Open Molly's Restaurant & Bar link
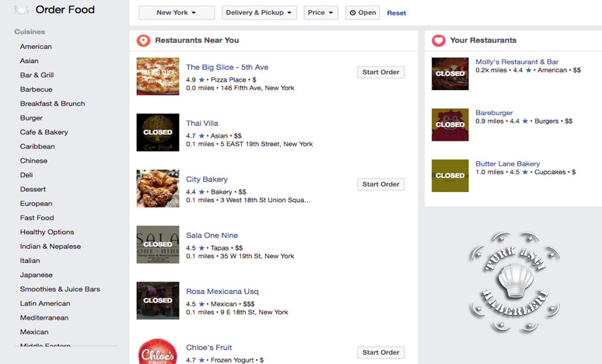Screen dimensions: 602x364 point(516,61)
